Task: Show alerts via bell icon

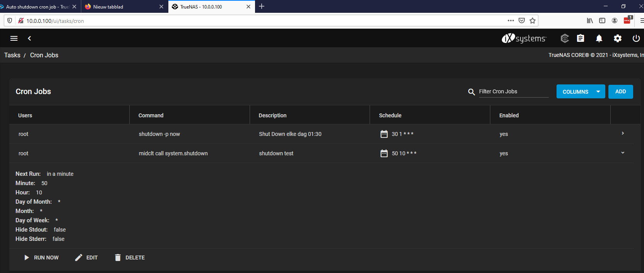Action: (x=599, y=38)
